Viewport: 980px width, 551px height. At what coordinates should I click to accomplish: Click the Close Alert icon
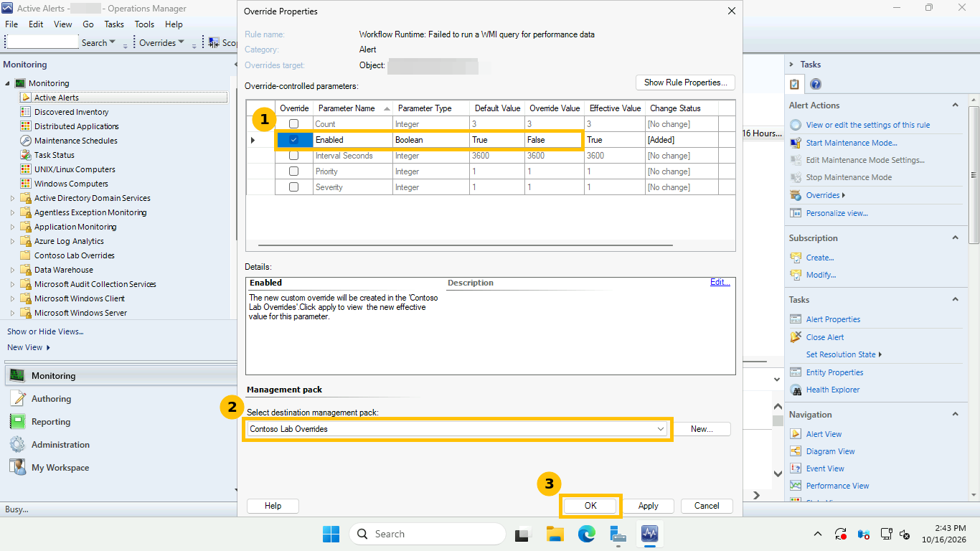tap(795, 337)
